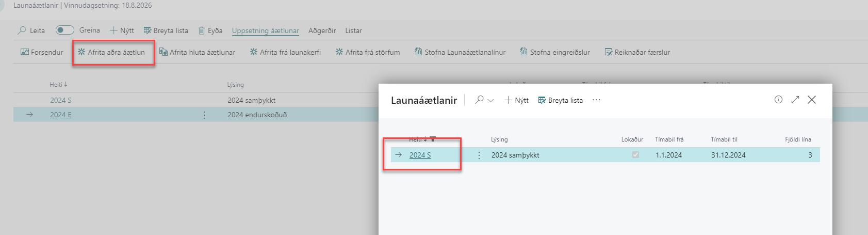Click Reiknaðar færslur action
The image size is (868, 235).
(637, 52)
